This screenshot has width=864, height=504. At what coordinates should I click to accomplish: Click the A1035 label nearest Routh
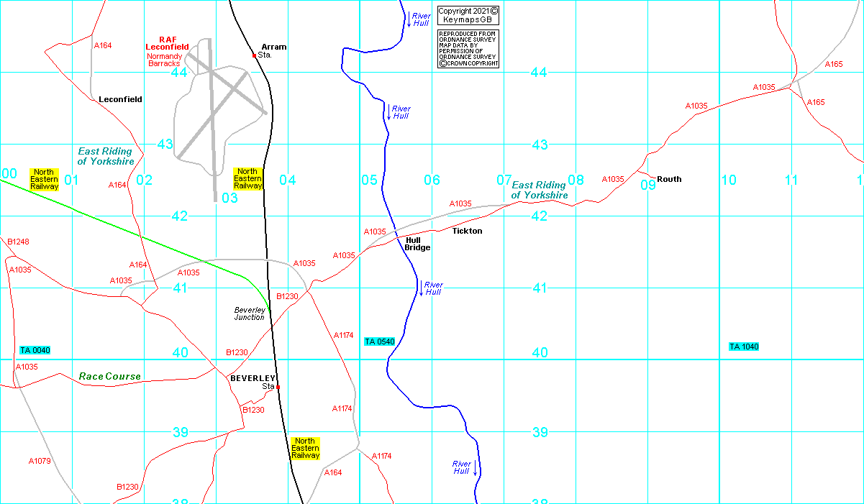click(x=613, y=179)
